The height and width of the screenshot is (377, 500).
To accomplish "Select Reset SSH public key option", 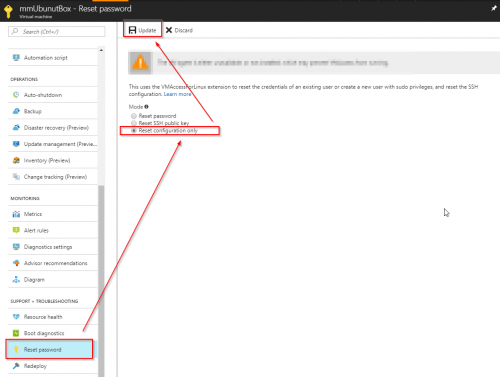I will (134, 123).
